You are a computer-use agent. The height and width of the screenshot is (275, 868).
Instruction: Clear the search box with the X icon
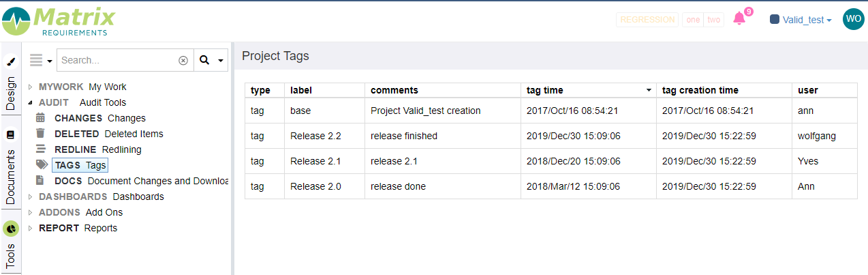183,60
